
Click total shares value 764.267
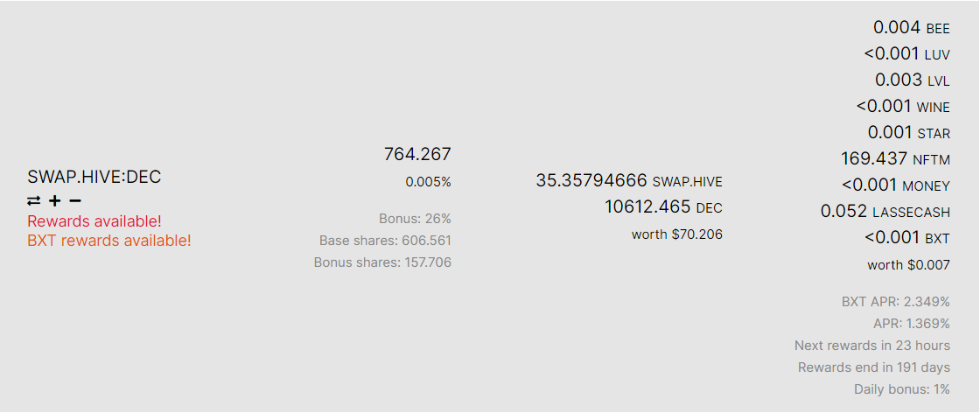click(x=417, y=154)
